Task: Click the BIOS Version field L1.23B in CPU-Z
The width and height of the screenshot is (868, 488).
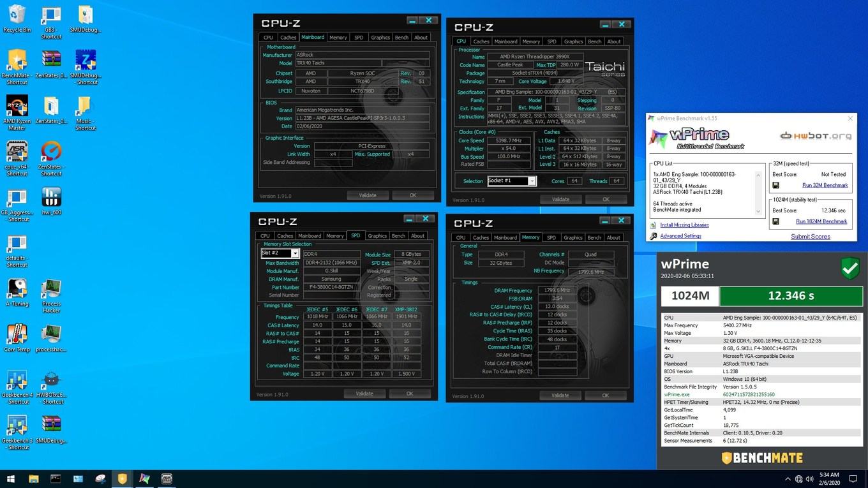Action: pos(362,118)
